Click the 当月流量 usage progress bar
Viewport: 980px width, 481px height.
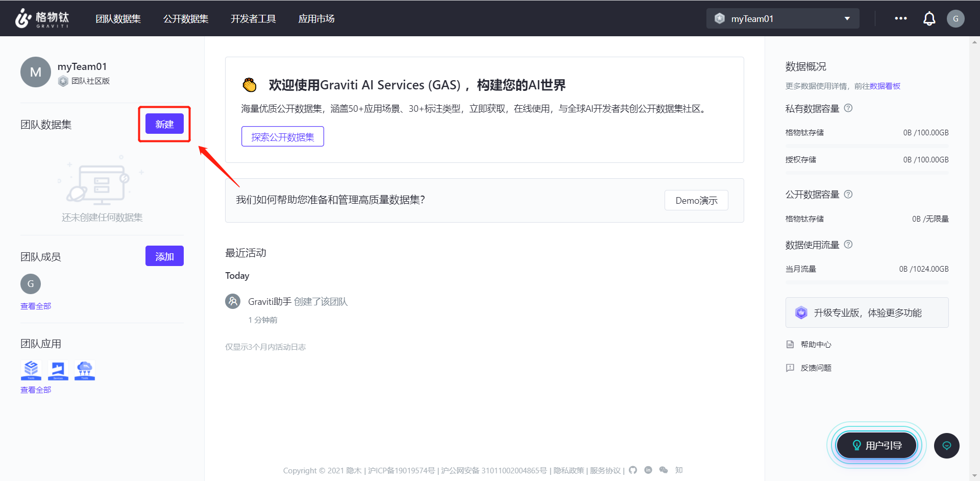click(x=867, y=282)
